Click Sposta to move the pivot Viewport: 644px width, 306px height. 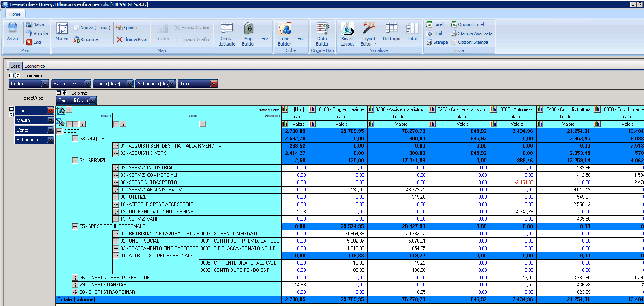(127, 28)
